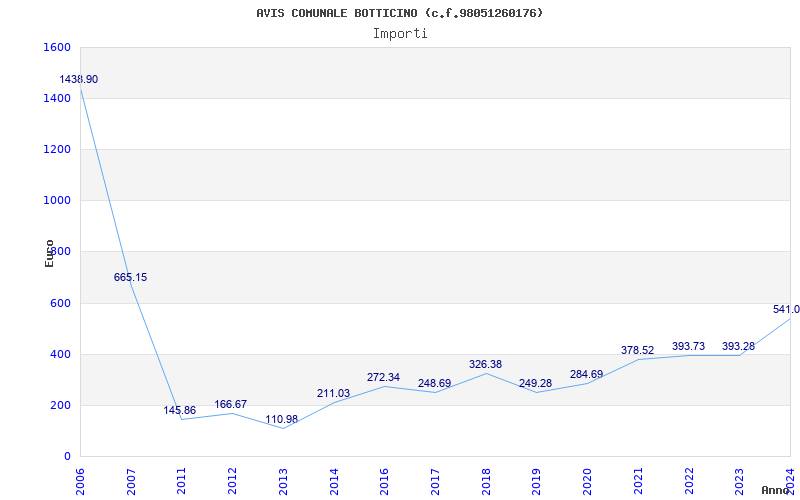
Task: Click the x-axis year 2022
Action: click(689, 482)
